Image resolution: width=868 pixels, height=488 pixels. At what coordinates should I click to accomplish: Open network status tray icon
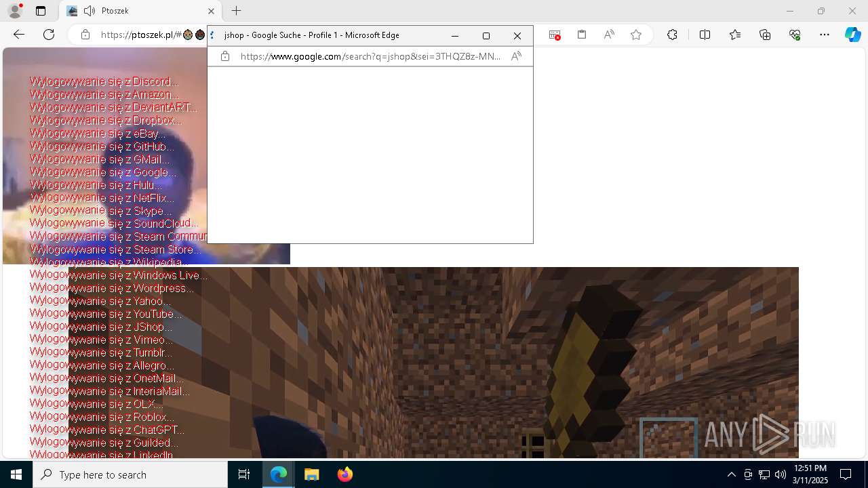point(764,474)
